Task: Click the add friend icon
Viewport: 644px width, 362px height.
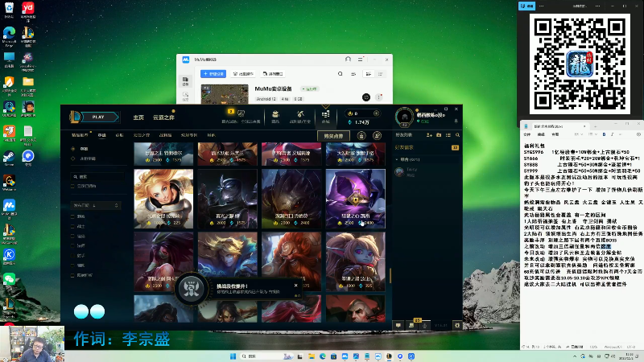Action: [x=429, y=135]
